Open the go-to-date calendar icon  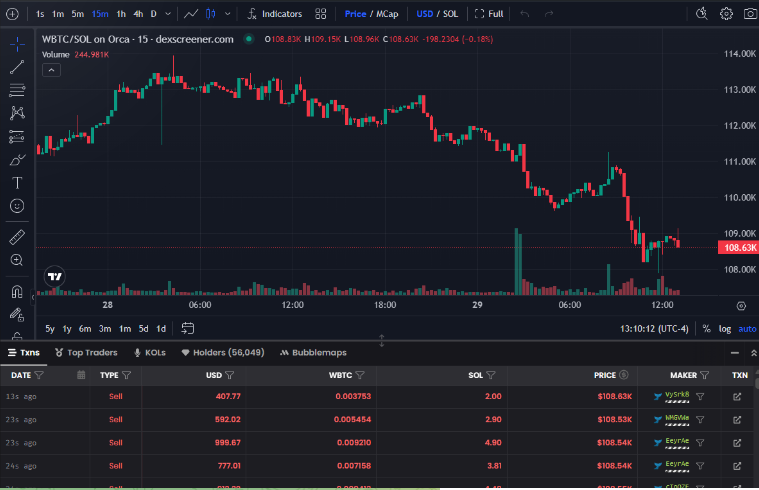[x=187, y=328]
